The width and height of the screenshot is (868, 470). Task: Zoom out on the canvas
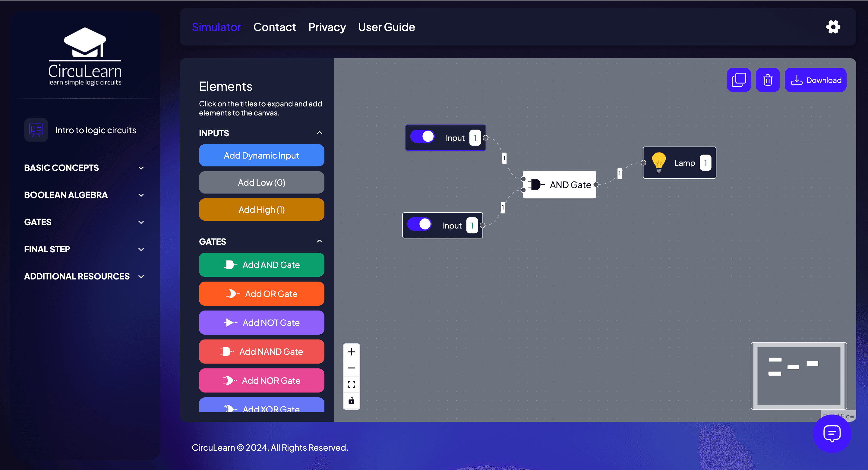click(x=351, y=367)
